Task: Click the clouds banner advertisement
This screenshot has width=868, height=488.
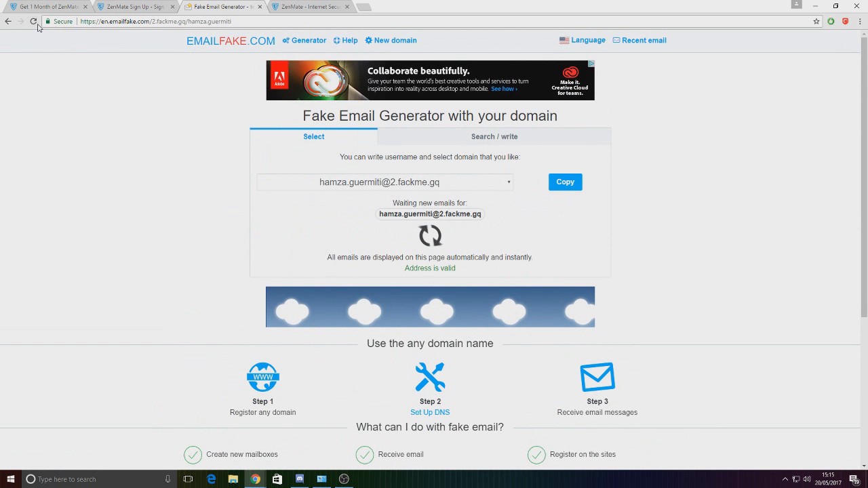Action: point(430,307)
